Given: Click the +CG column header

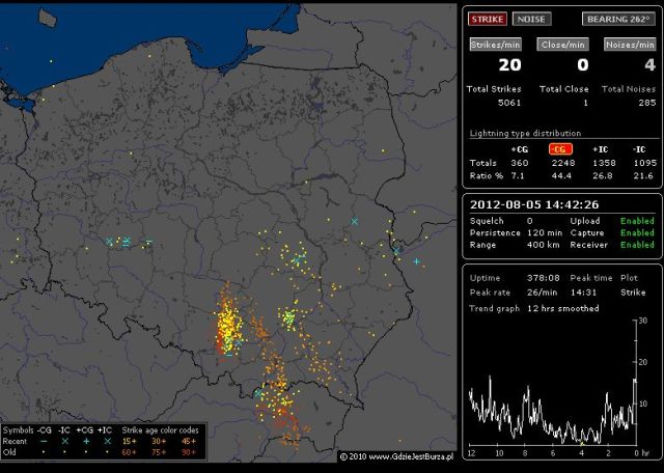Looking at the screenshot, I should click(519, 149).
